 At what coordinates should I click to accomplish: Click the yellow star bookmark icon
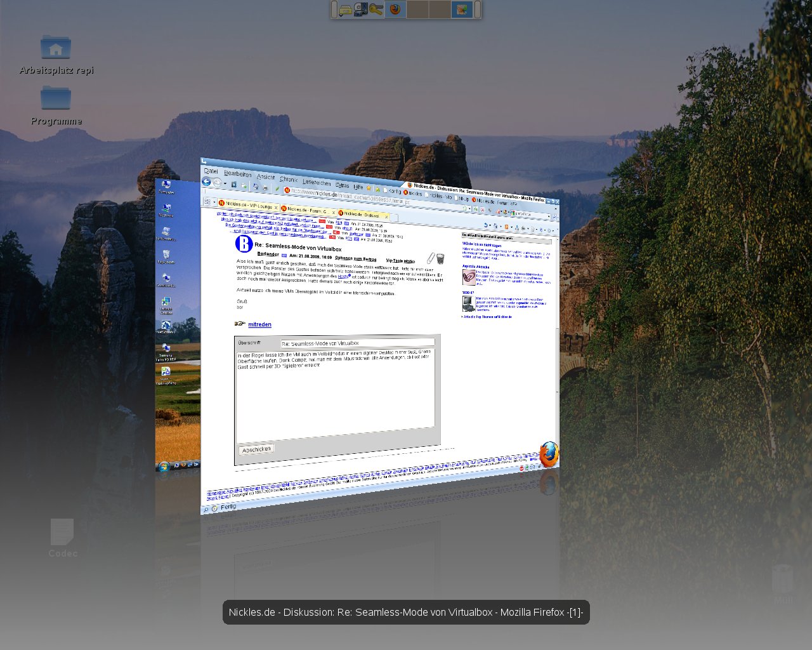[369, 188]
